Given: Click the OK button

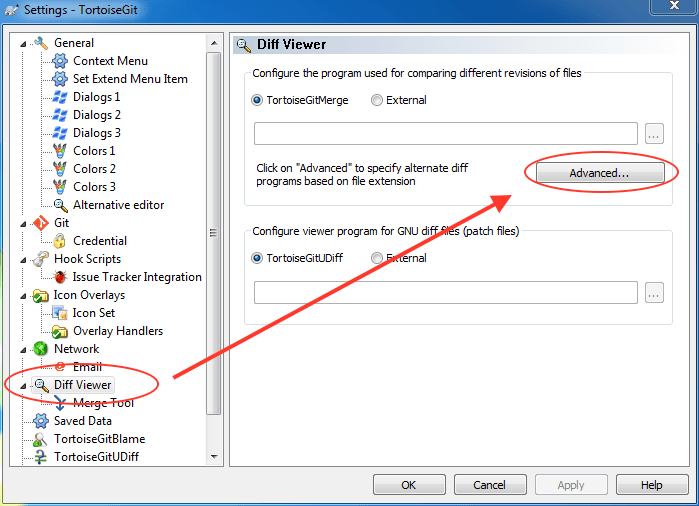Looking at the screenshot, I should [x=409, y=485].
